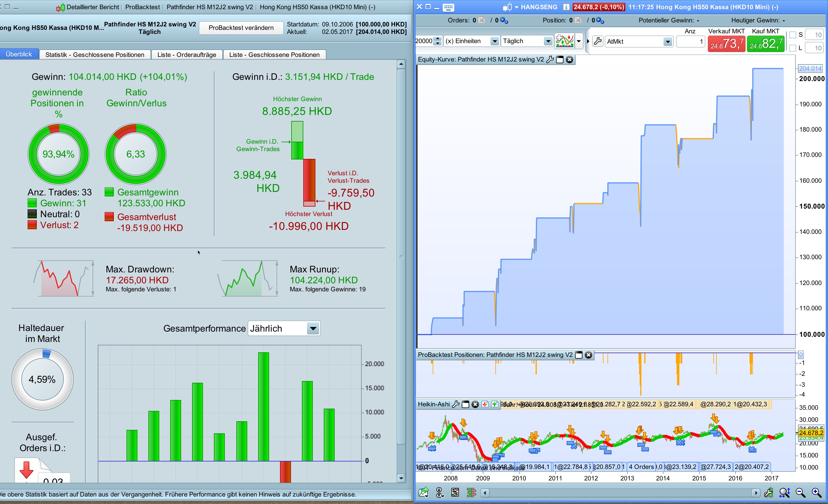Switch to Statistik - Geschlossene Positionen tab
The image size is (828, 504).
95,55
